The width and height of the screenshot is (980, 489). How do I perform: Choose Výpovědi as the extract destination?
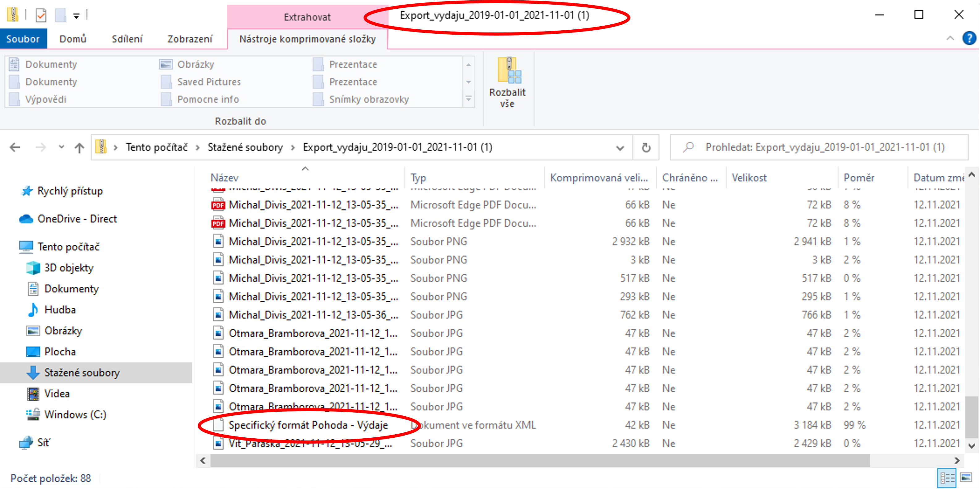(38, 100)
